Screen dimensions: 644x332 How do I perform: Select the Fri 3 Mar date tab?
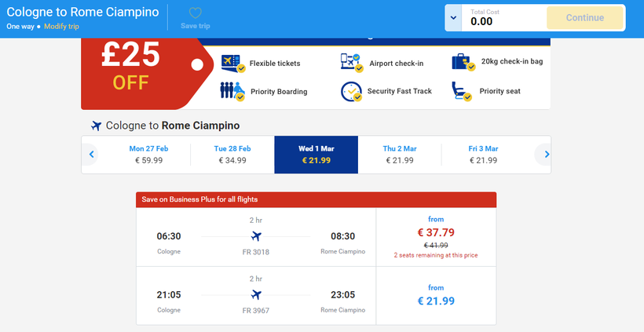483,155
